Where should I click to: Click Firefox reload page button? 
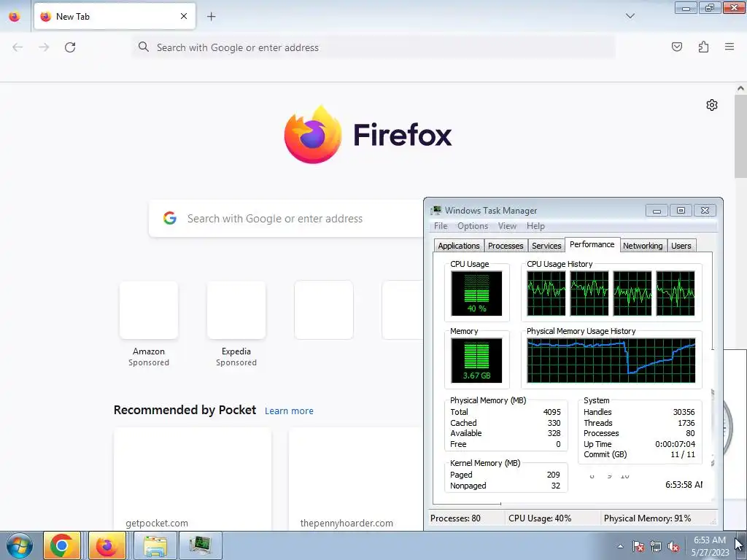[70, 47]
